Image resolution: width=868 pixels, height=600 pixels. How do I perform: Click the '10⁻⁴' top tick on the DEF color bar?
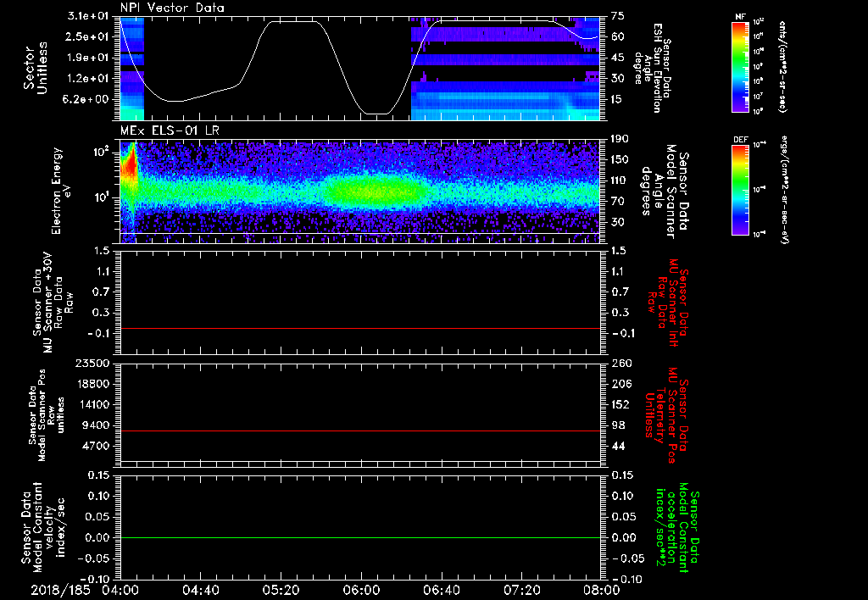point(759,145)
